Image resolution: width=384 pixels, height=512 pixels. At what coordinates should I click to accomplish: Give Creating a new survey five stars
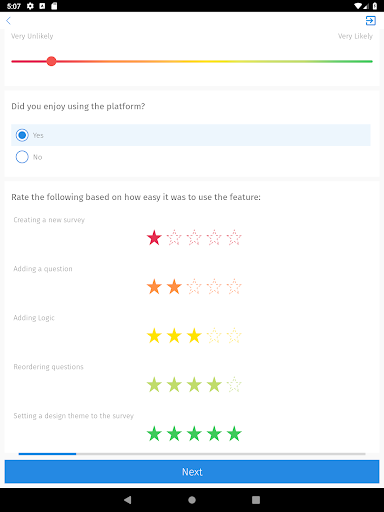tap(234, 238)
